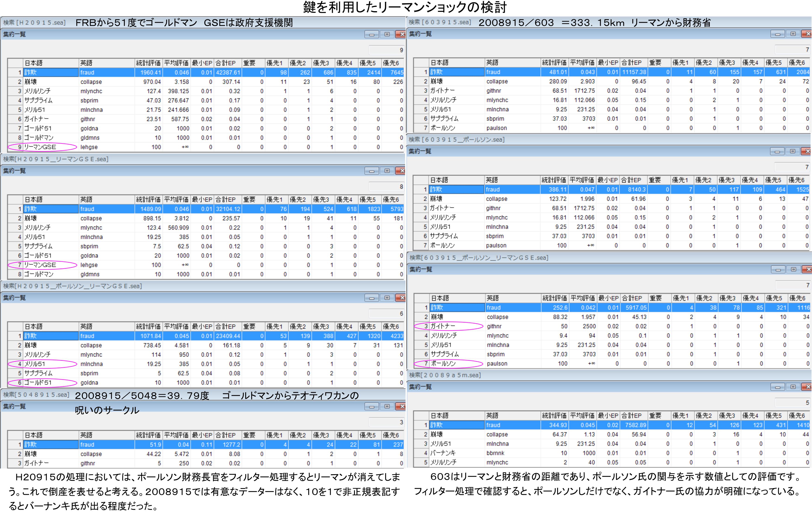812x513 pixels.
Task: Click the count field showing 9
Action: [x=387, y=50]
